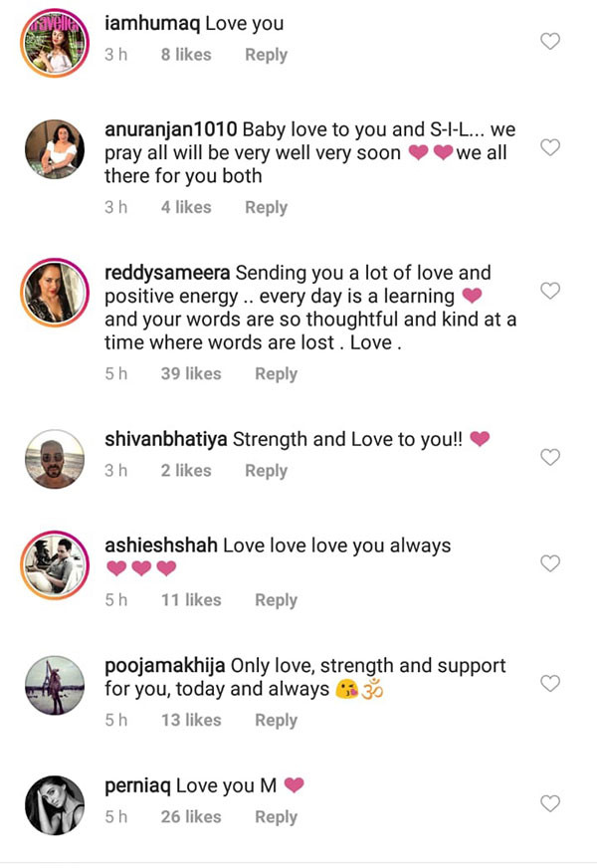
Task: Reply to poojamakhija's comment
Action: point(276,721)
